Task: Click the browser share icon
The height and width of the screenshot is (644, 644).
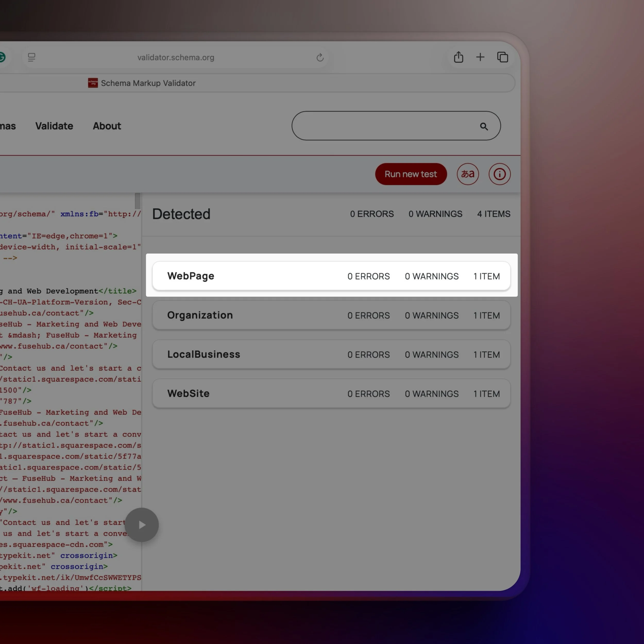Action: tap(458, 57)
